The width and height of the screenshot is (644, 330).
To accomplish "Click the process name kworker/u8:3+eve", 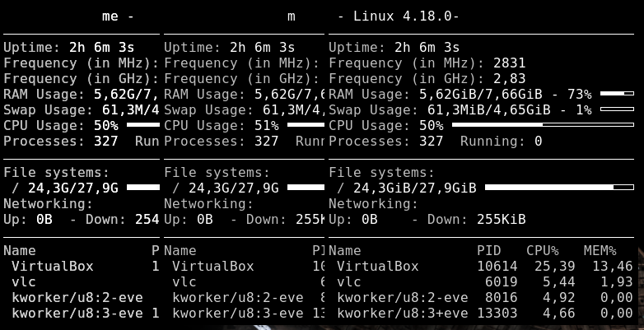I will pyautogui.click(x=403, y=313).
